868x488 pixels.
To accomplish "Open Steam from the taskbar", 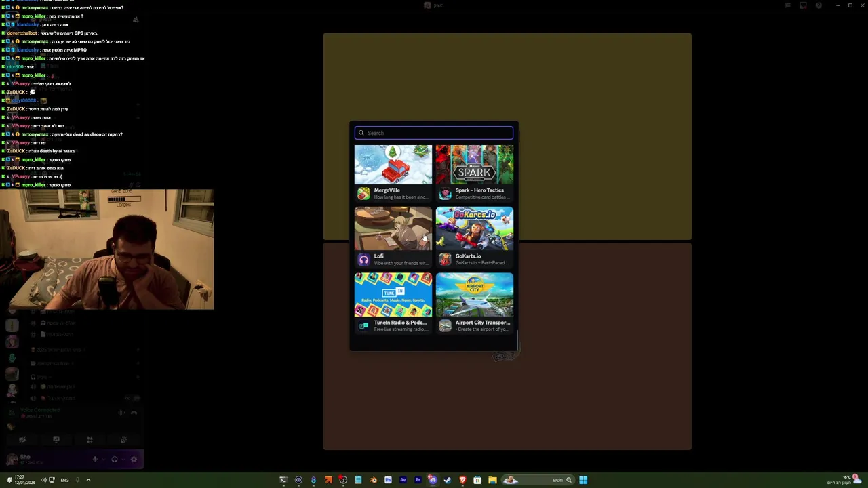I will pos(448,480).
